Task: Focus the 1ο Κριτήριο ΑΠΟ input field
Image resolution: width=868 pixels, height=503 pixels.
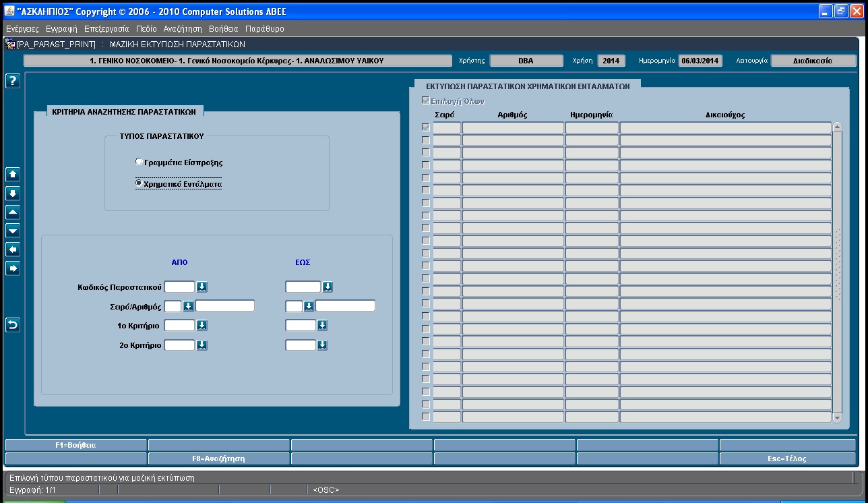Action: [180, 326]
